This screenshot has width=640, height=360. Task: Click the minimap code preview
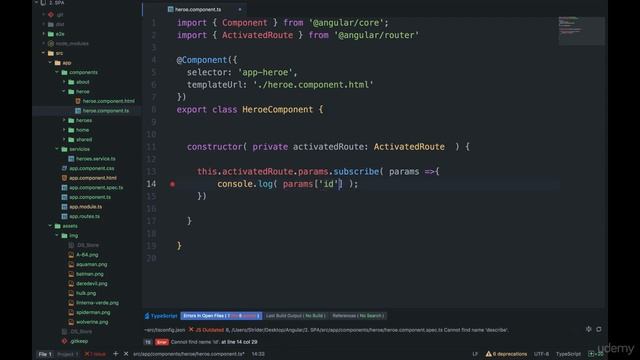pyautogui.click(x=581, y=31)
